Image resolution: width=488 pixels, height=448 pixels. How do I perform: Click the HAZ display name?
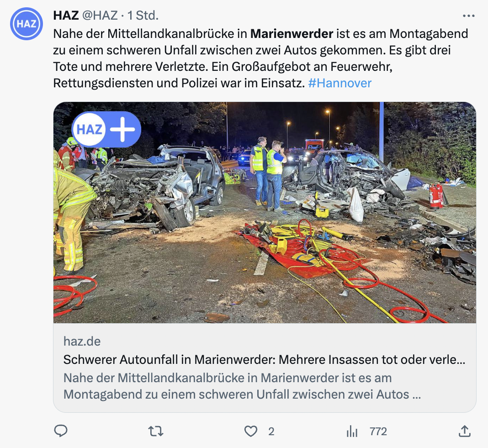[66, 15]
